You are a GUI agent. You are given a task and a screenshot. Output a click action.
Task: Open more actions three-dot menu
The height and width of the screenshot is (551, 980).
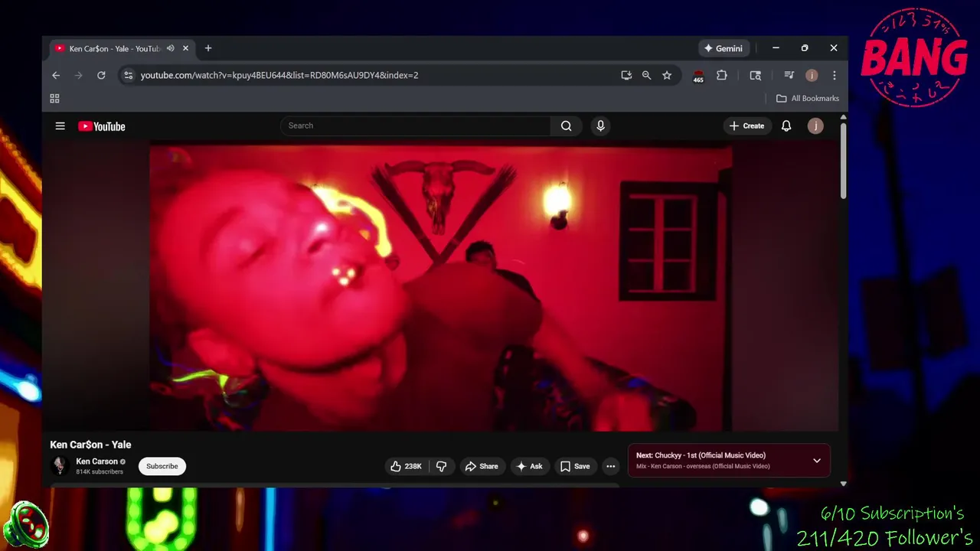pos(610,466)
